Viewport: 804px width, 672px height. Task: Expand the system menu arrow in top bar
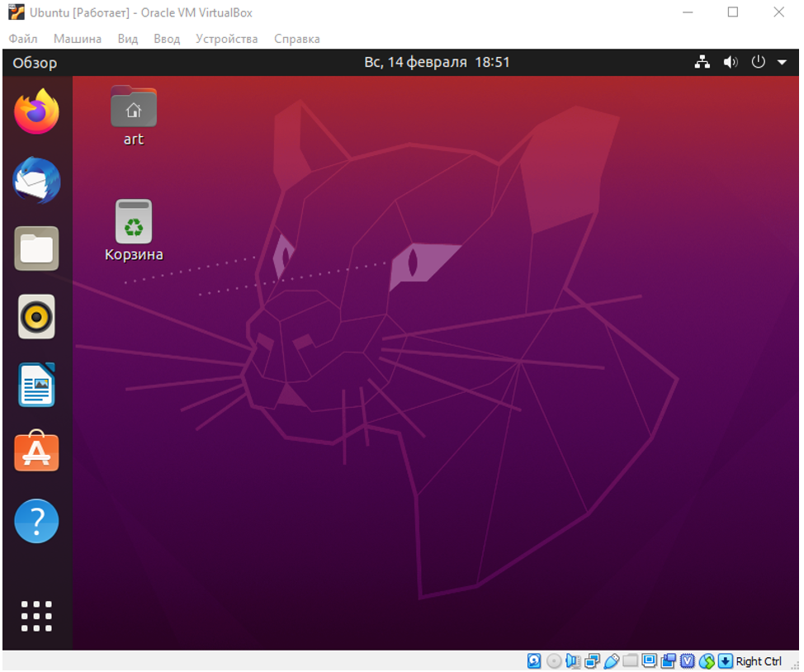(782, 62)
